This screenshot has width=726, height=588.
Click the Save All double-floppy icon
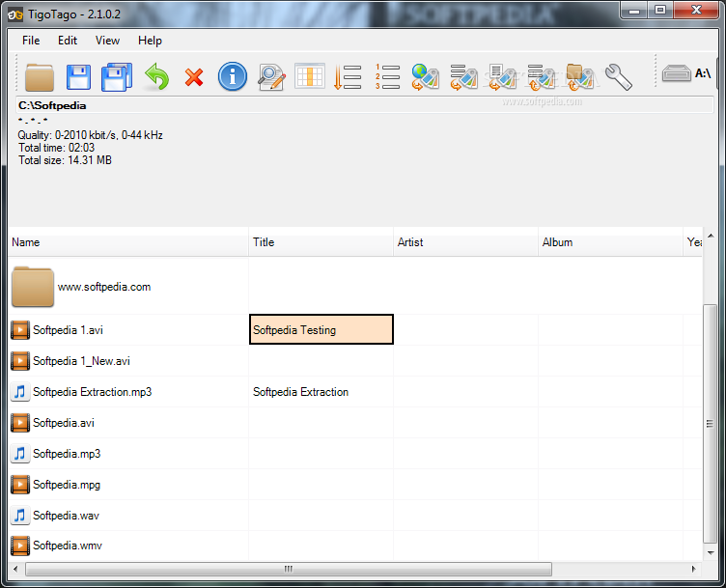(117, 77)
